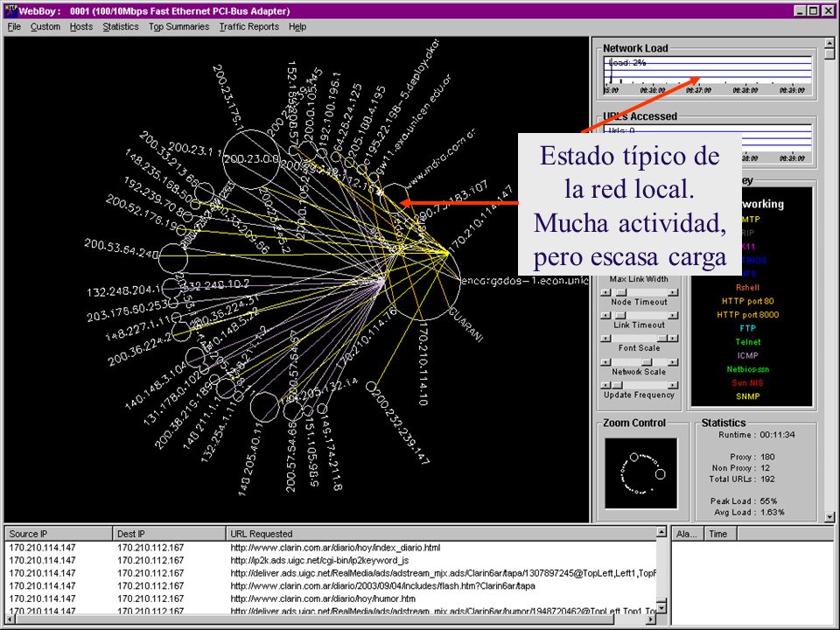Decrease Update Frequency with its left arrow
840x630 pixels.
(x=605, y=385)
